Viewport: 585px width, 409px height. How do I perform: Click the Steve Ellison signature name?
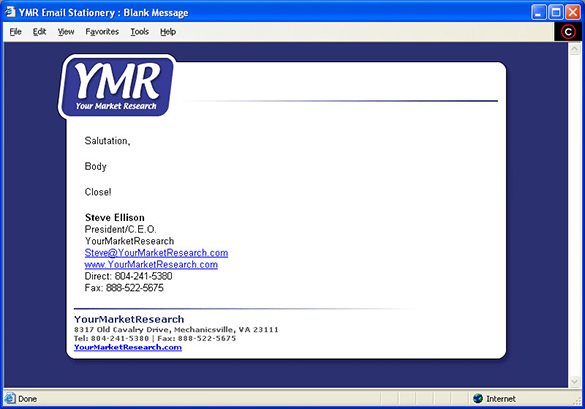(x=115, y=218)
